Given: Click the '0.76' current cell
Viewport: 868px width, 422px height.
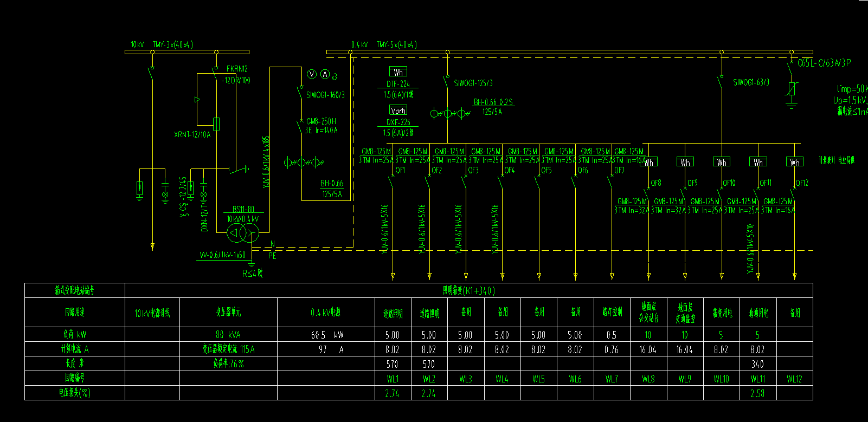Looking at the screenshot, I should (612, 349).
